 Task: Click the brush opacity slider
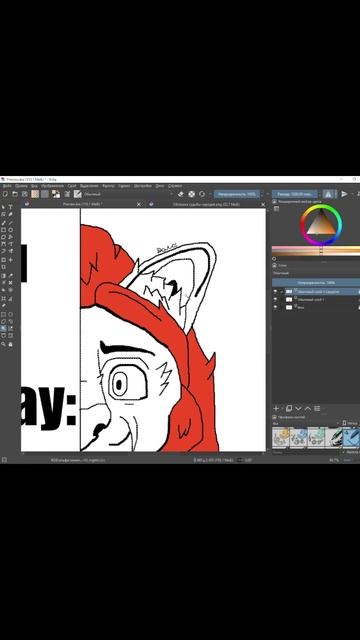[237, 194]
